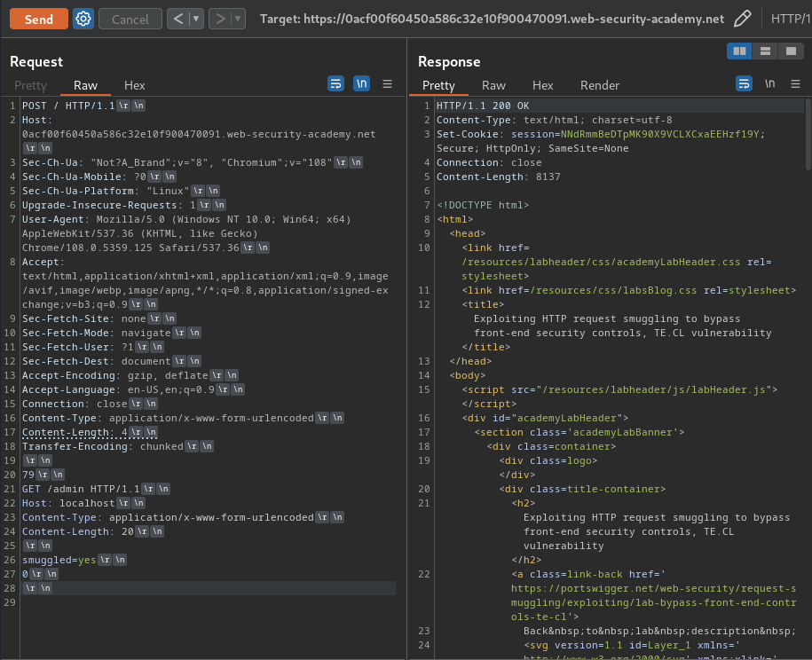Go back to previous request arrow
The height and width of the screenshot is (660, 812).
178,20
